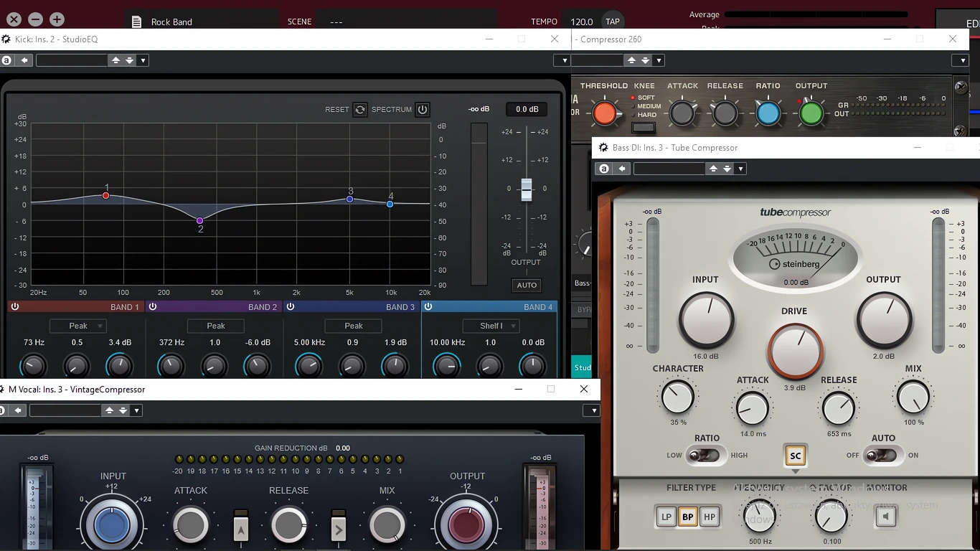Click the StudioEQ reset icon
This screenshot has height=551, width=980.
[360, 110]
